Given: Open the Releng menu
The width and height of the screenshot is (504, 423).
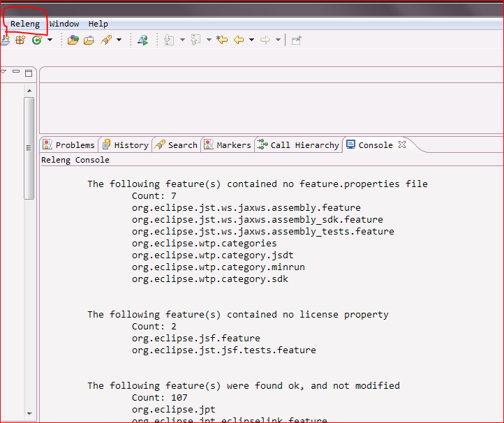Looking at the screenshot, I should (x=25, y=24).
